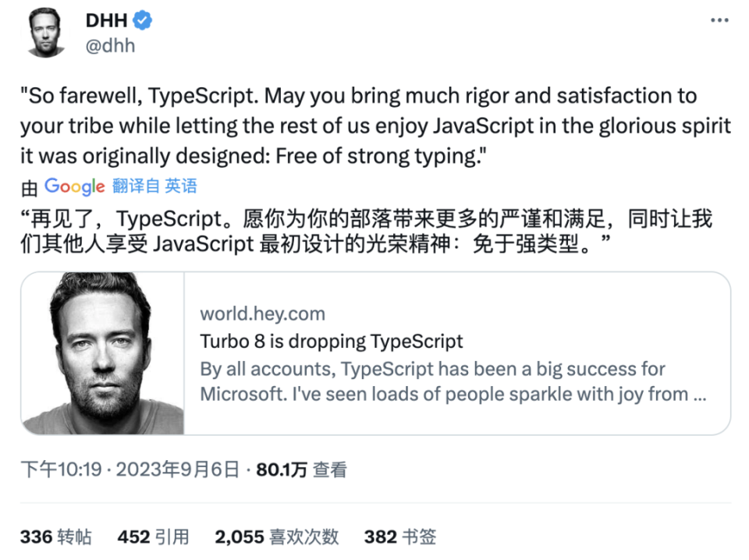Screen dimensions: 749x560
Task: View the 2,055 喜欢次数 likes list
Action: coord(277,537)
